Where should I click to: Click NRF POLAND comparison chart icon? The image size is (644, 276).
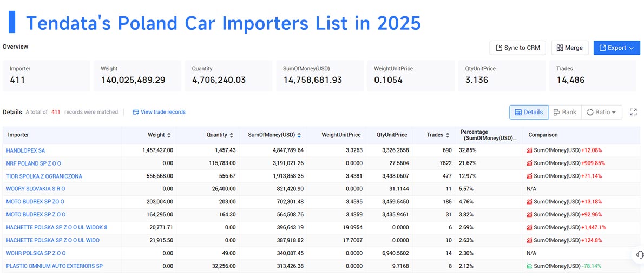pyautogui.click(x=529, y=163)
